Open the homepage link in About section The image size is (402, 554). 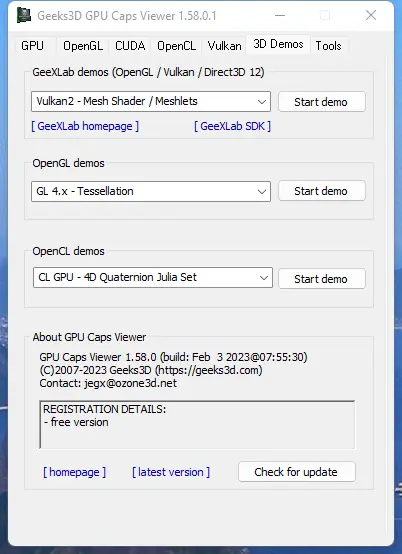(75, 472)
